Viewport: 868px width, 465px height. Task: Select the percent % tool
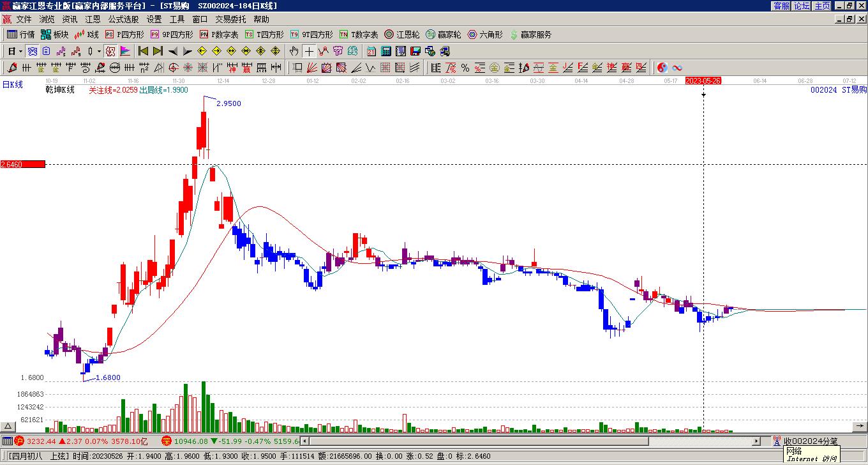(465, 68)
